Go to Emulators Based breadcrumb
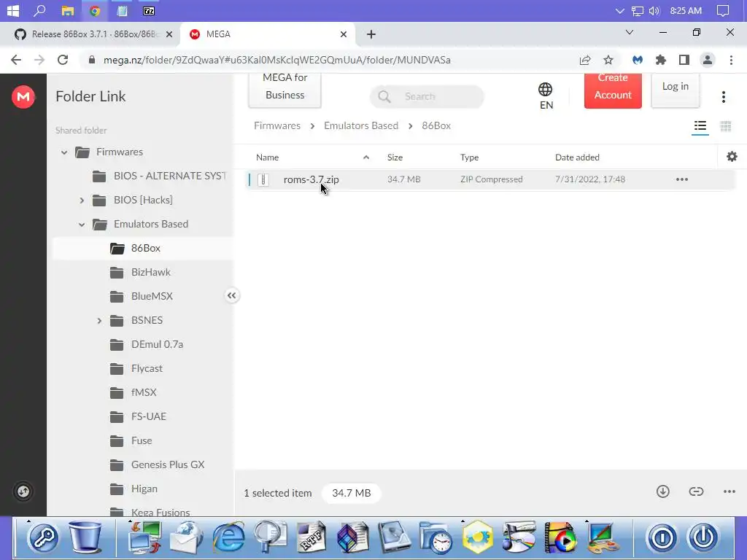Screen dimensions: 747x560 (x=361, y=125)
